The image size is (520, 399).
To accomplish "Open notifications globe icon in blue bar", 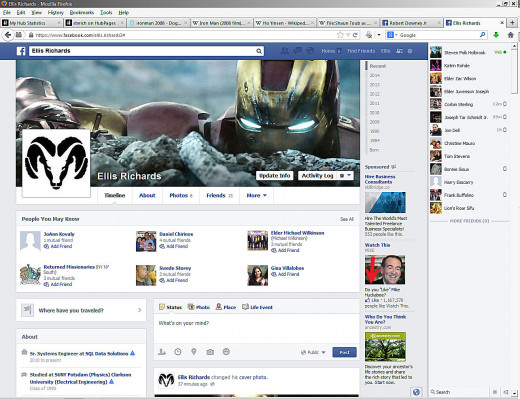I will (x=310, y=51).
